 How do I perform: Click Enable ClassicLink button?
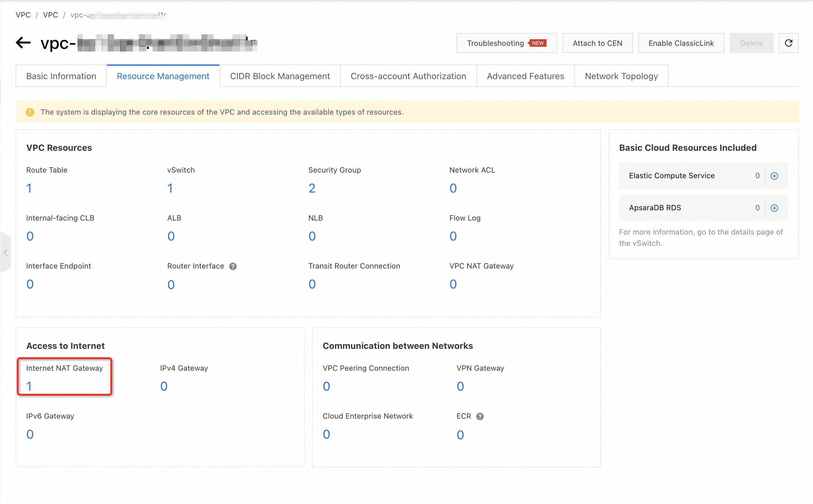point(681,43)
